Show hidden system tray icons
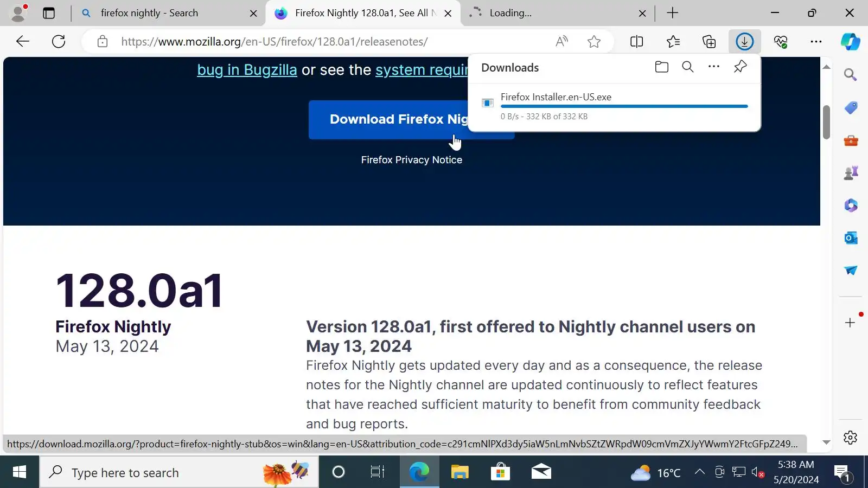Viewport: 868px width, 488px height. click(700, 472)
